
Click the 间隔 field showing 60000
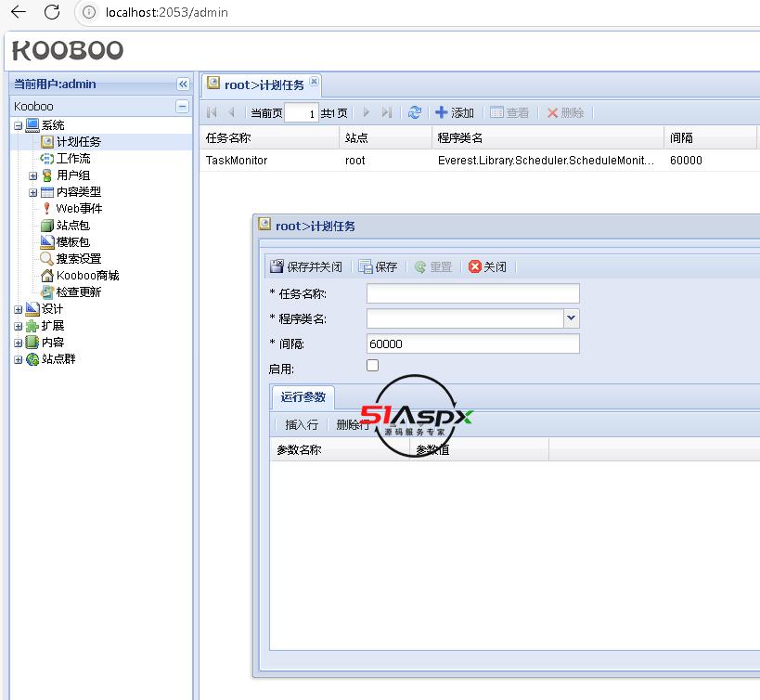(473, 344)
